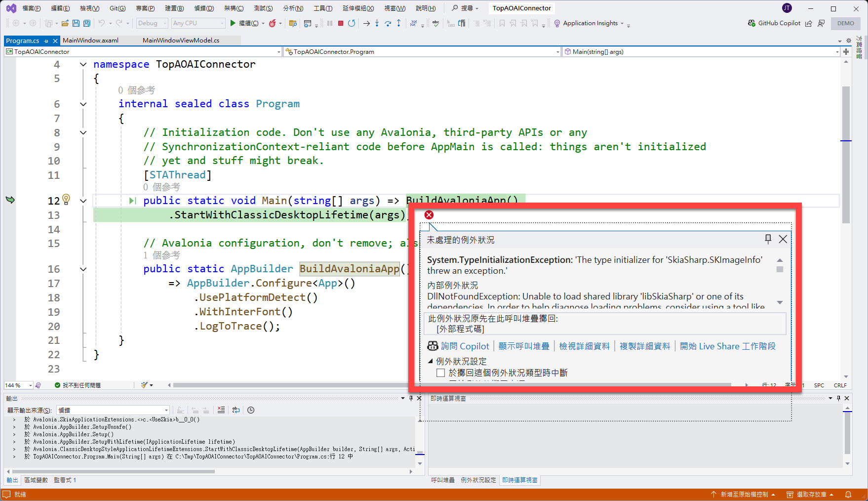Click the red Stop Debugging square
The image size is (868, 501).
coord(340,23)
